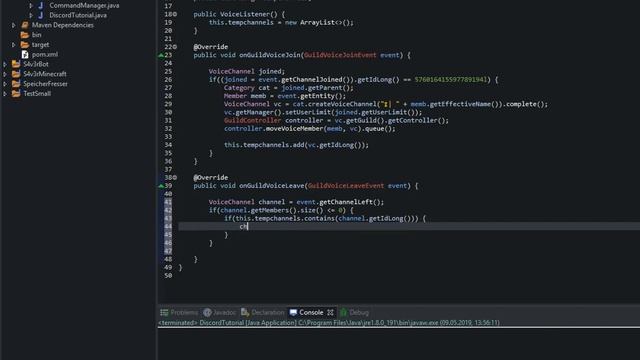
Task: Expand the TestSmall project
Action: pos(5,93)
